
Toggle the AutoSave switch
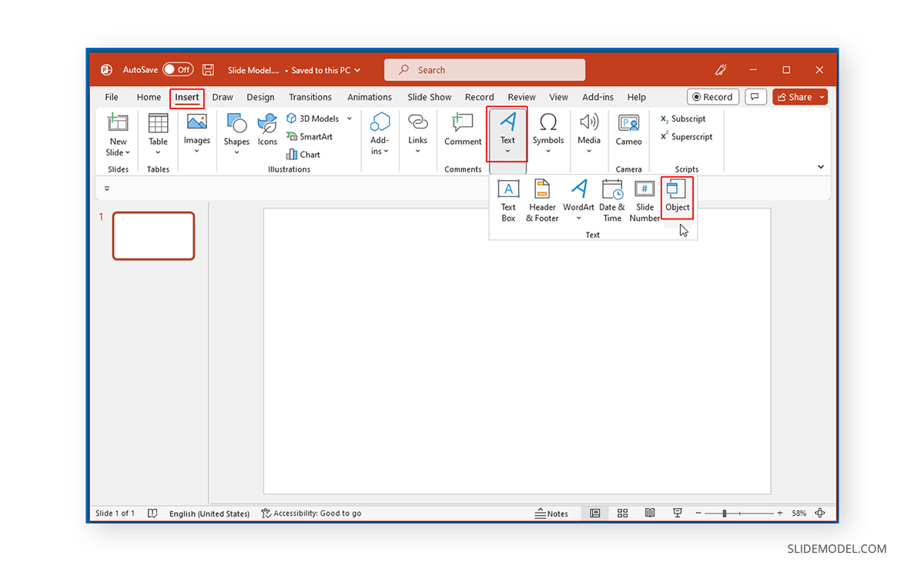[178, 69]
